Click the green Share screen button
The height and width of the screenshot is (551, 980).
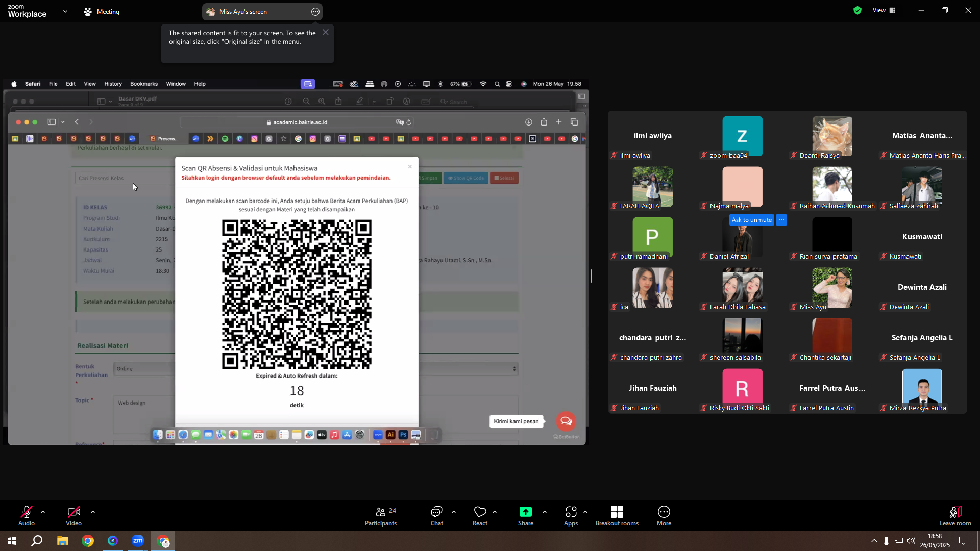[526, 515]
